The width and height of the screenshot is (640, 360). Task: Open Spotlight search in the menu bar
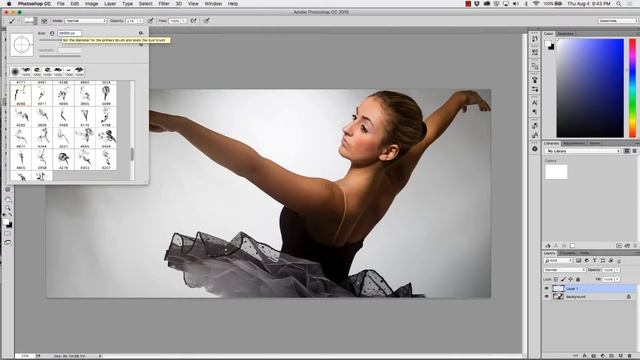coord(619,4)
